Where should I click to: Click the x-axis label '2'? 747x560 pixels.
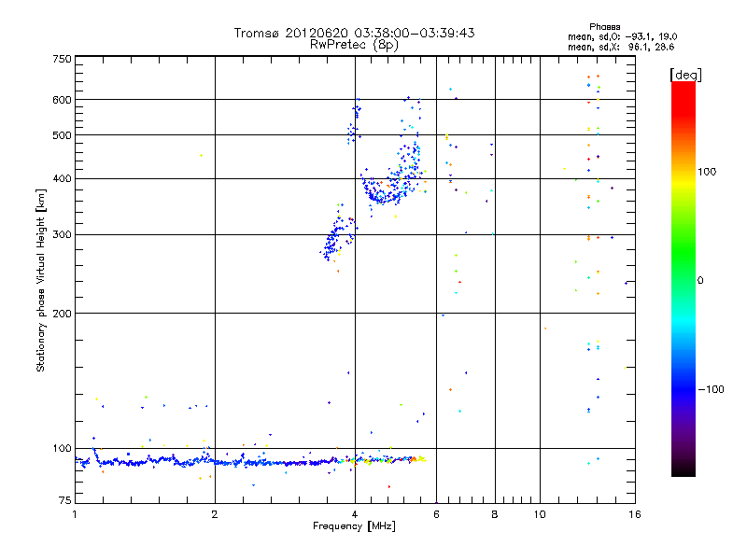[x=215, y=515]
